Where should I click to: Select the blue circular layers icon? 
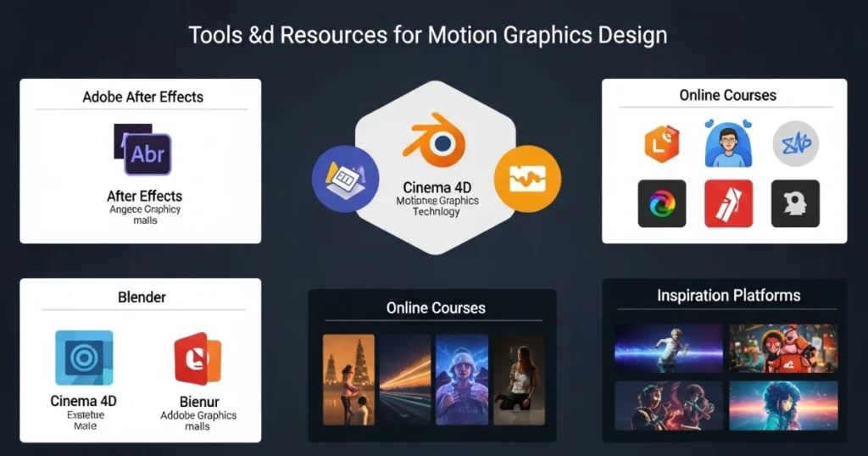pos(346,179)
